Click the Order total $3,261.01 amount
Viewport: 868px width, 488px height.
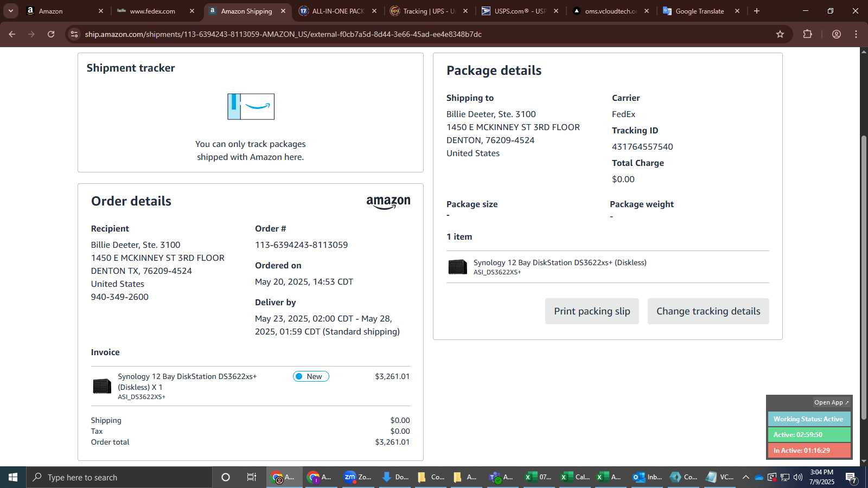coord(392,442)
